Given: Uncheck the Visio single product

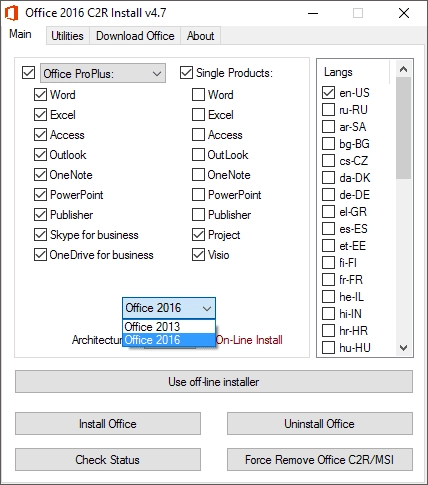Looking at the screenshot, I should point(198,255).
